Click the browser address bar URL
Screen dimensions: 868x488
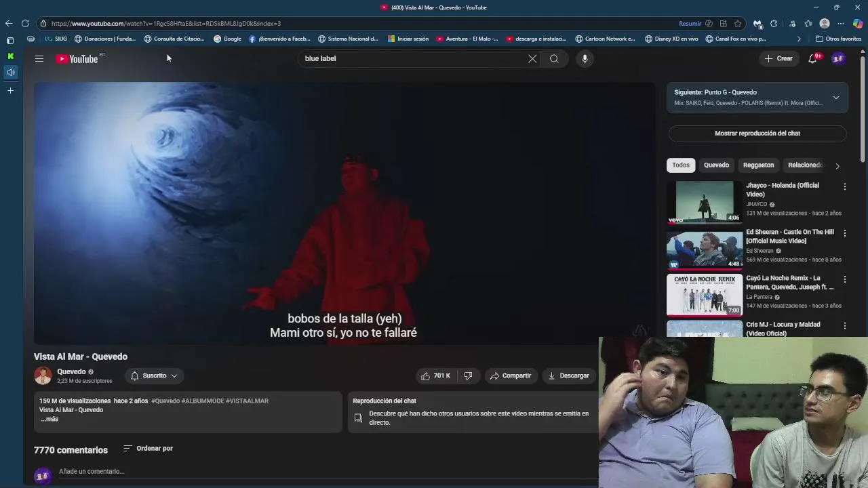tap(166, 24)
